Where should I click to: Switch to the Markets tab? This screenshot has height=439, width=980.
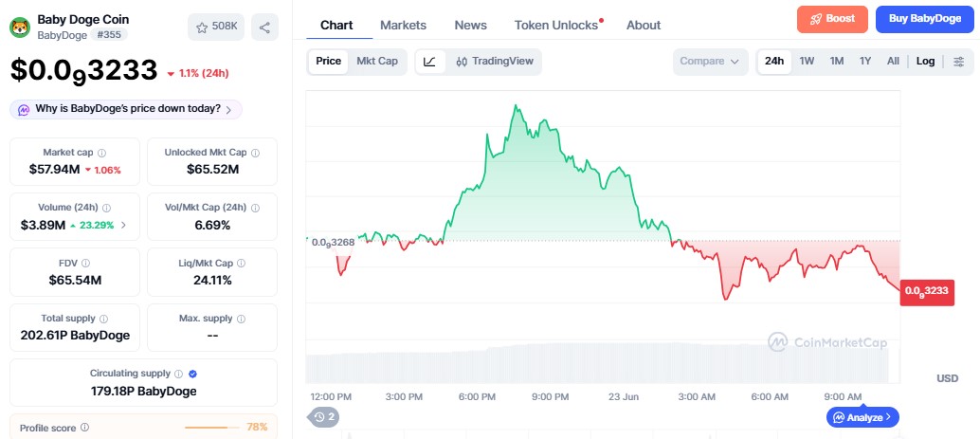[x=403, y=26]
